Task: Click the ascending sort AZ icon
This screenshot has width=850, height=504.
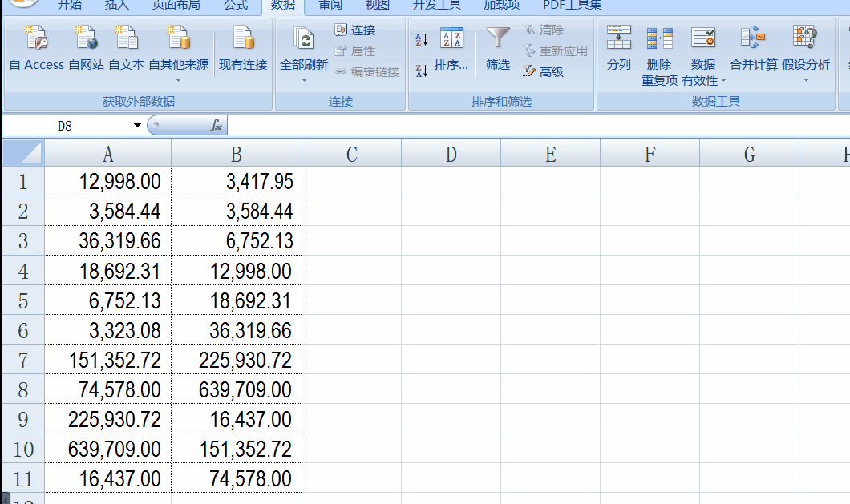Action: click(x=420, y=38)
